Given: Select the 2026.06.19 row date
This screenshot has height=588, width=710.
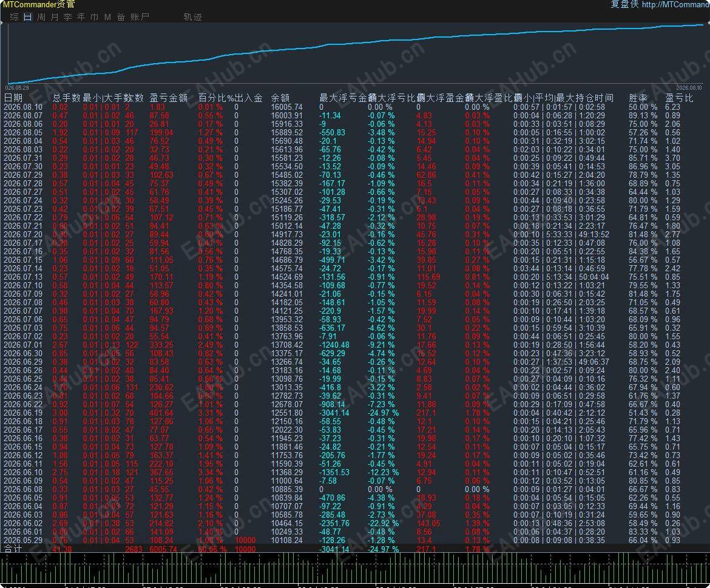Looking at the screenshot, I should [22, 413].
